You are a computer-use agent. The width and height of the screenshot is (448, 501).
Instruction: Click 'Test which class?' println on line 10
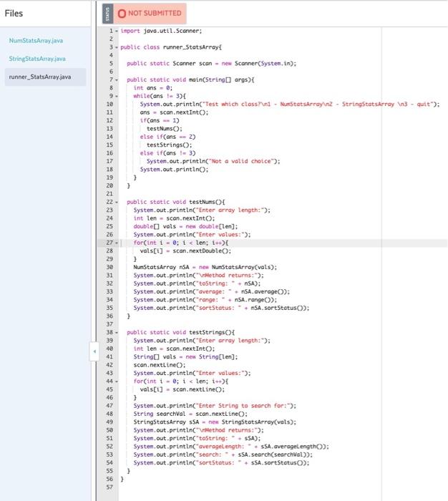pyautogui.click(x=290, y=104)
